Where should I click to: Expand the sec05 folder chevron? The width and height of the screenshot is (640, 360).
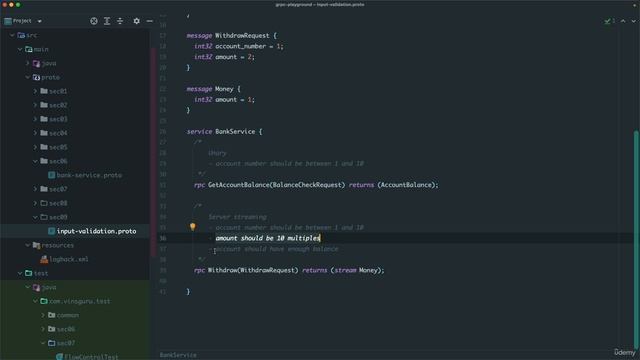36,147
